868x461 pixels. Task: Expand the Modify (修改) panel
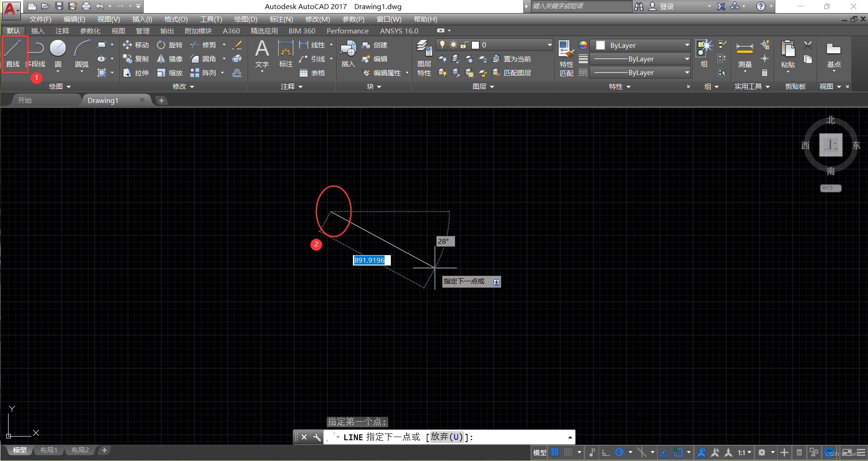(x=183, y=86)
